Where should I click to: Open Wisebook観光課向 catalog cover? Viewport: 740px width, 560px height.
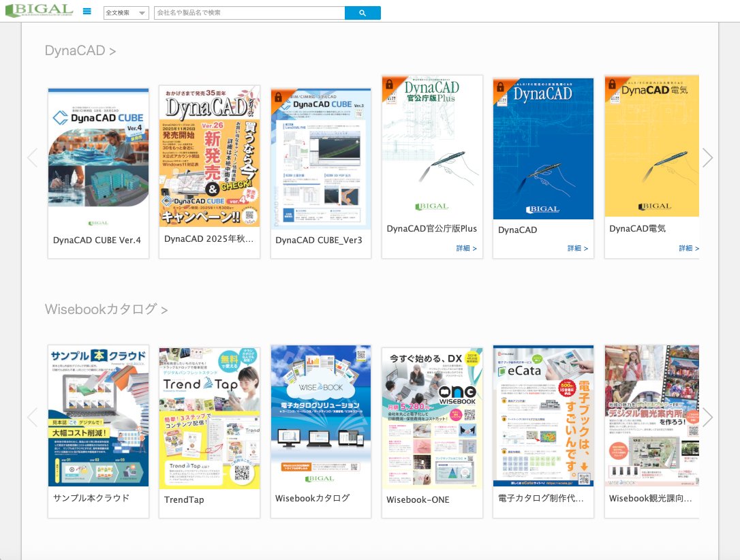(x=651, y=416)
